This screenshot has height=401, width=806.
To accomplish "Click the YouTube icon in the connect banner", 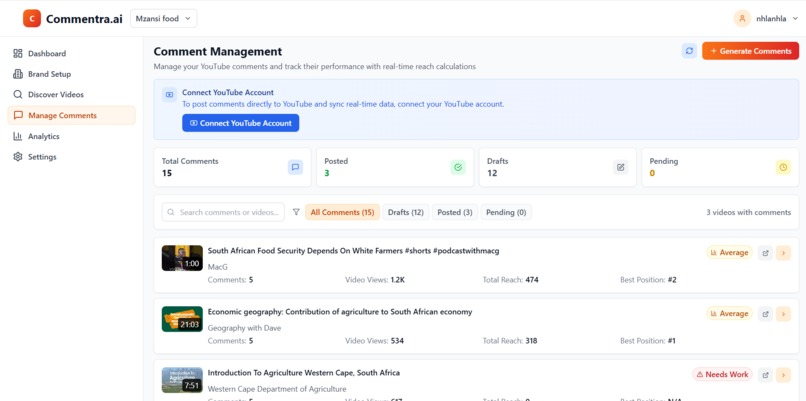I will tap(169, 95).
